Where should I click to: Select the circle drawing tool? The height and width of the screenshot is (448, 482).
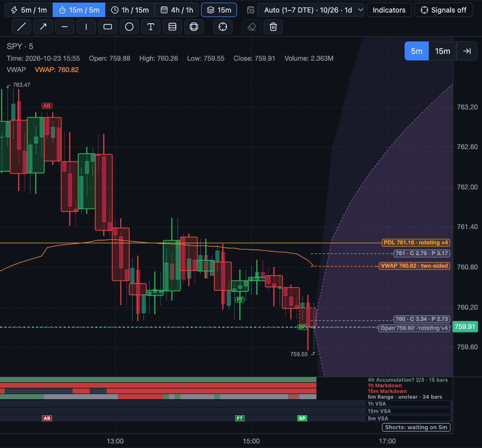(129, 27)
